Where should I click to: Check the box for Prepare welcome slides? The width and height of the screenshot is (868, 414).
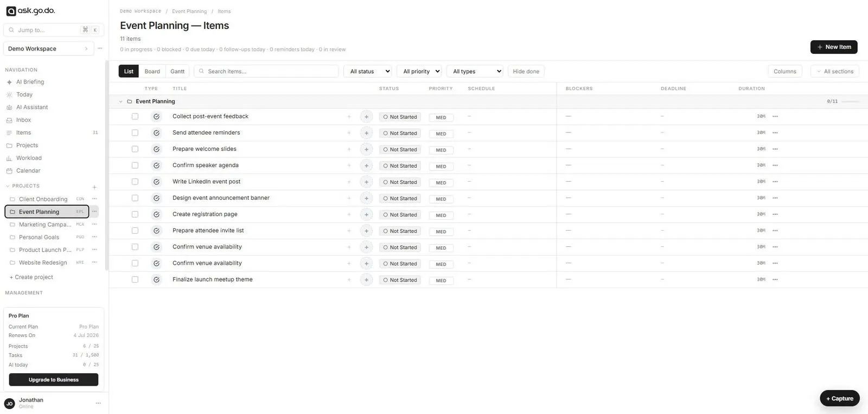pos(135,149)
